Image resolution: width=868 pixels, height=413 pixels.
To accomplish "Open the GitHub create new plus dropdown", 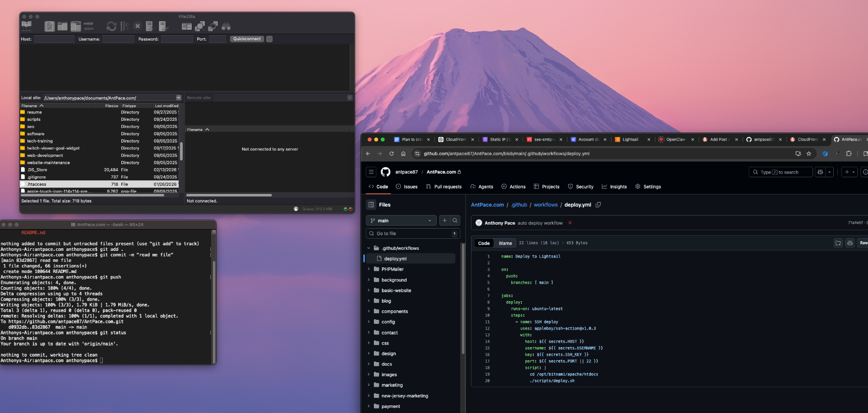I will (x=849, y=172).
